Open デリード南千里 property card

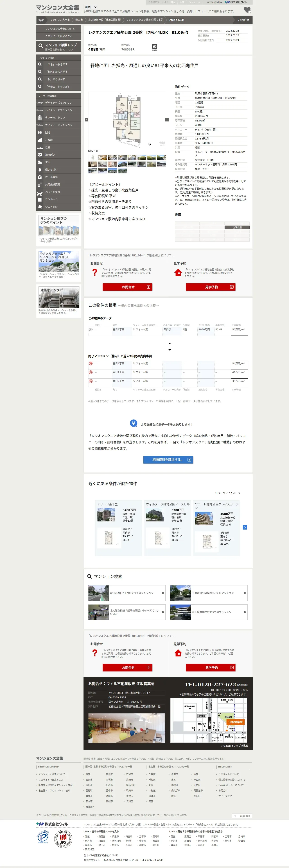pos(119,528)
